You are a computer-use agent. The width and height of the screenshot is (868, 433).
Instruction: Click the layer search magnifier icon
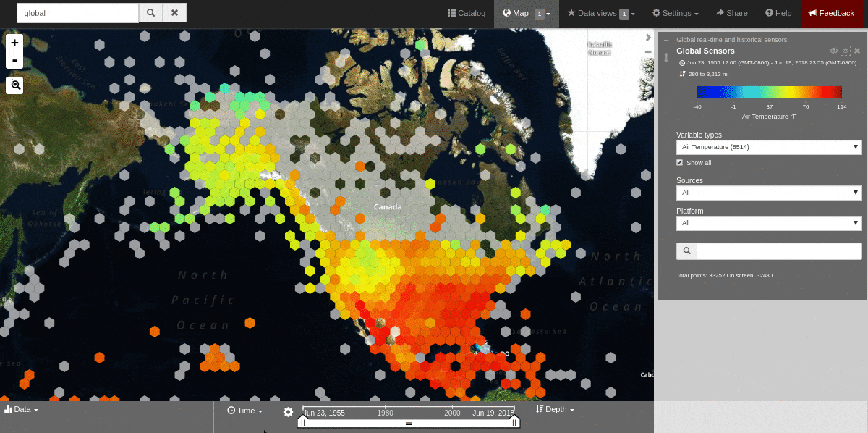(686, 251)
